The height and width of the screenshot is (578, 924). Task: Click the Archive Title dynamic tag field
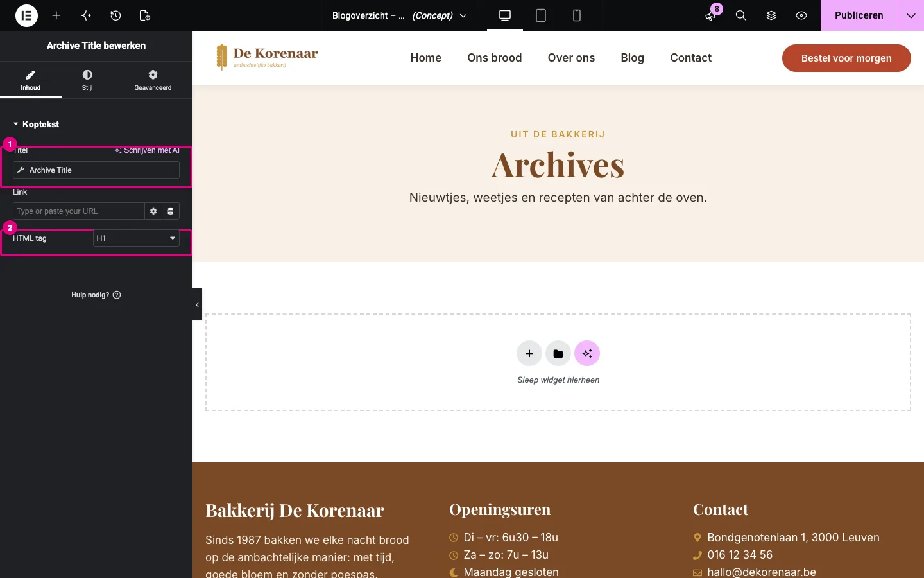[x=96, y=170]
